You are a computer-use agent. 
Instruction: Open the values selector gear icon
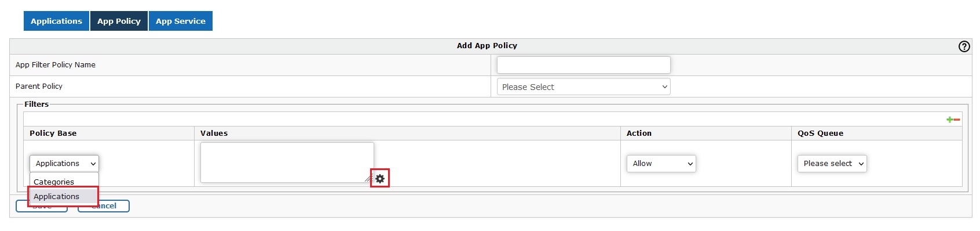pyautogui.click(x=380, y=178)
